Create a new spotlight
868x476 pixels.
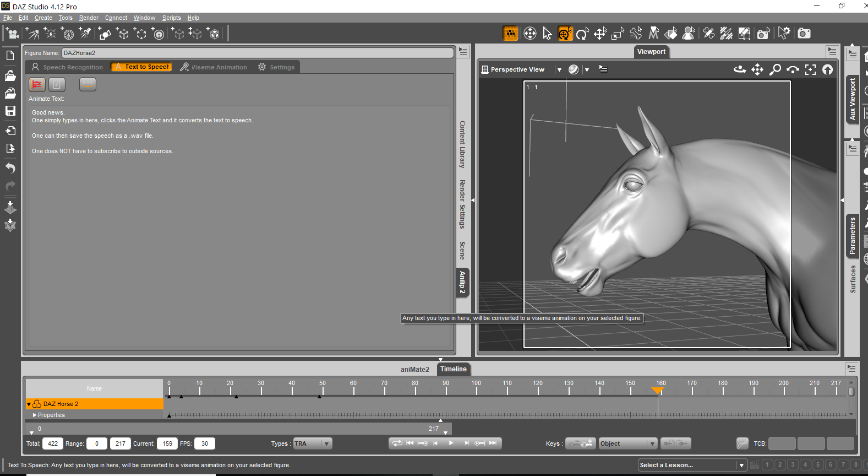coord(85,34)
